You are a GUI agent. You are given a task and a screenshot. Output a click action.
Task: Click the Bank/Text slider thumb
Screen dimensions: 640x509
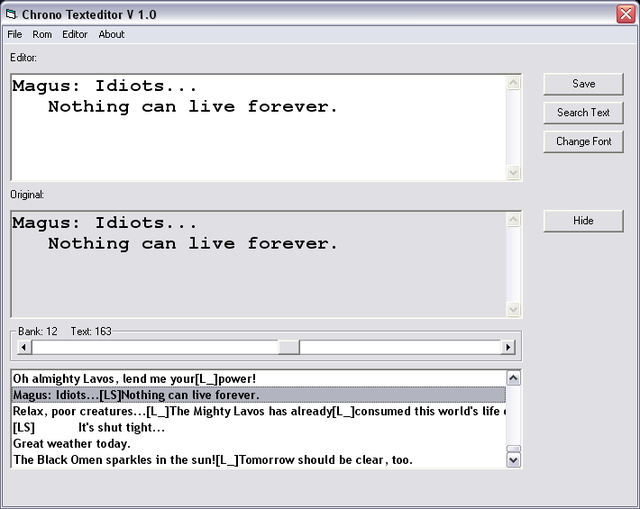pyautogui.click(x=289, y=347)
